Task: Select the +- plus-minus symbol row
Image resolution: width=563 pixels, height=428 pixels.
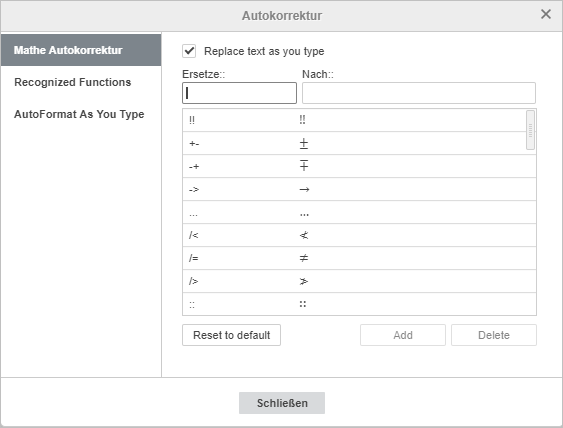Action: point(354,143)
